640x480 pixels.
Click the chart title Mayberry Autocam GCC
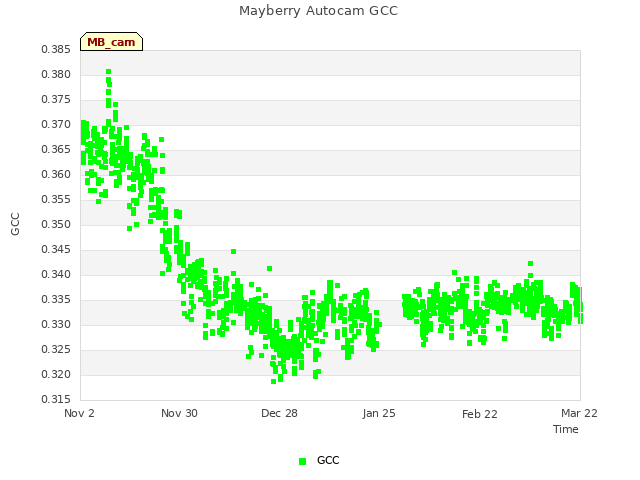pos(318,11)
